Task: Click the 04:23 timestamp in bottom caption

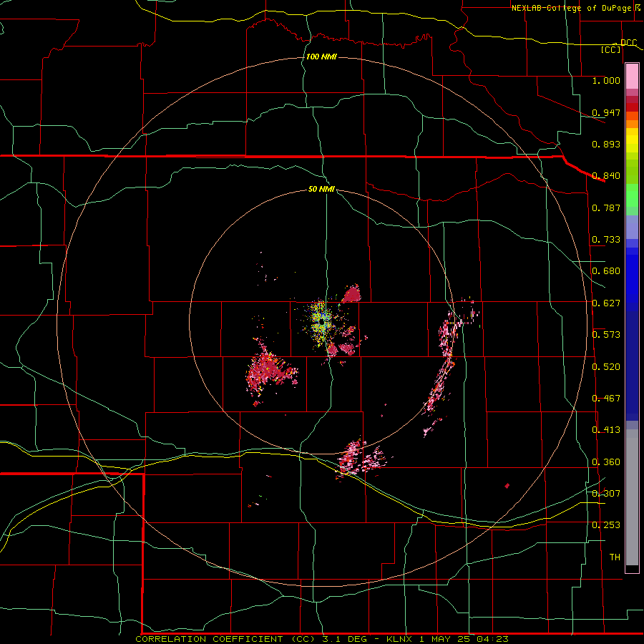Action: [492, 639]
